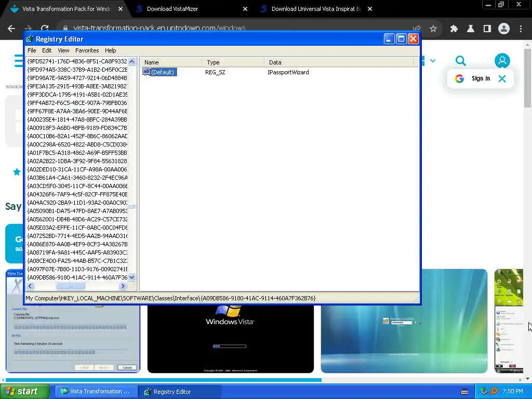The image size is (532, 399).
Task: Select key {A08719FA-9A81-445C-AAF5-A83903C
Action: tap(77, 252)
